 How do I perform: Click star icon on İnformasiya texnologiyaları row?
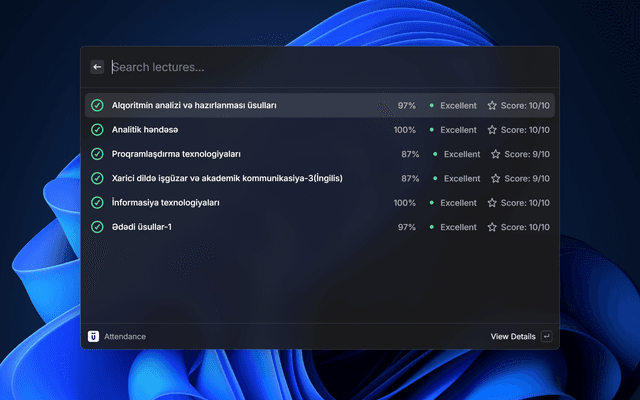[491, 203]
